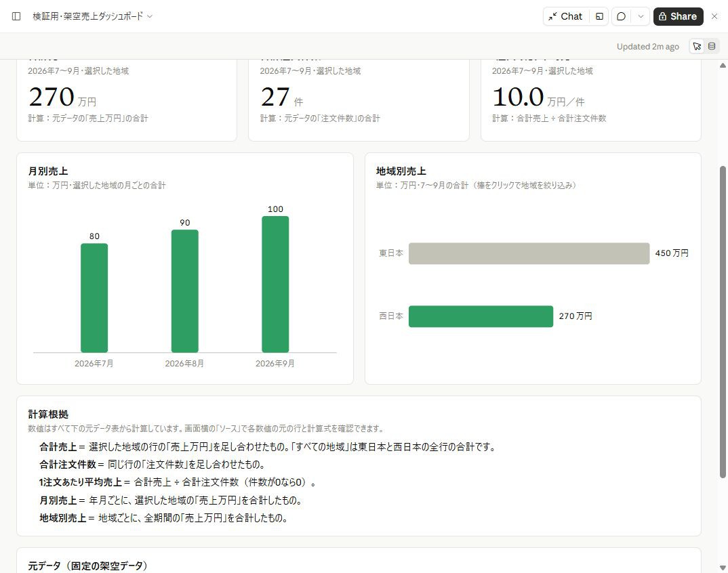This screenshot has height=573, width=728.
Task: Click the '270 万円' bar value label
Action: pyautogui.click(x=575, y=316)
